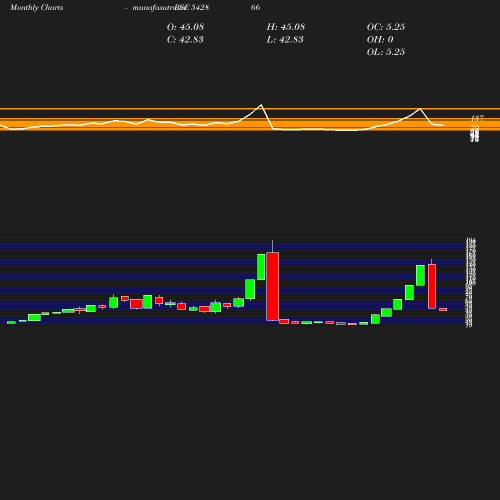The width and height of the screenshot is (500, 500).
Task: Click the open value "O: 45.08"
Action: point(185,27)
